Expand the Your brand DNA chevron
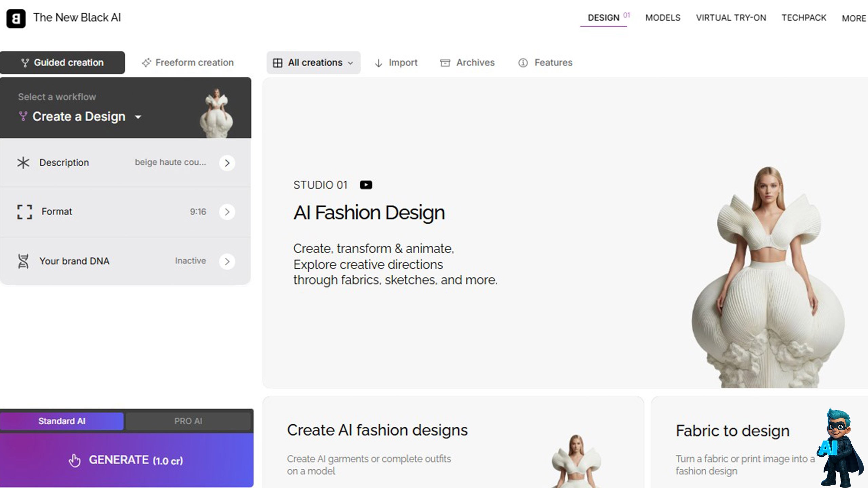Screen dimensions: 868x488 pos(227,261)
